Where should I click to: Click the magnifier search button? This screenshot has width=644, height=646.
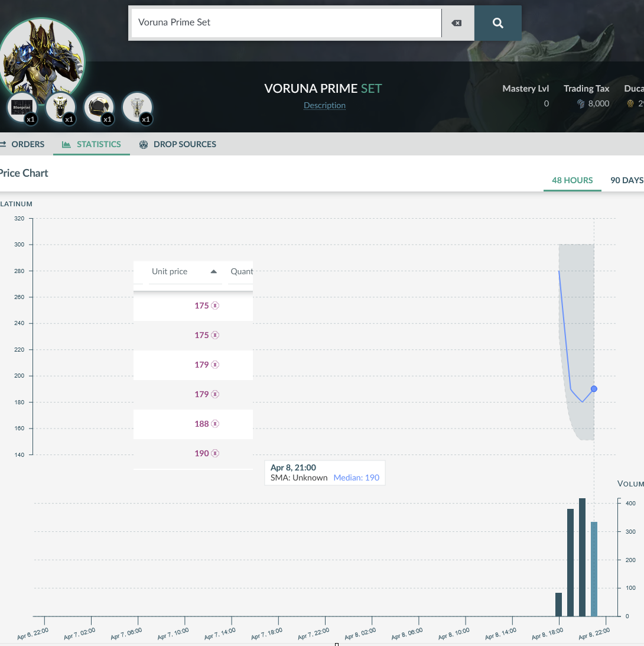coord(498,23)
